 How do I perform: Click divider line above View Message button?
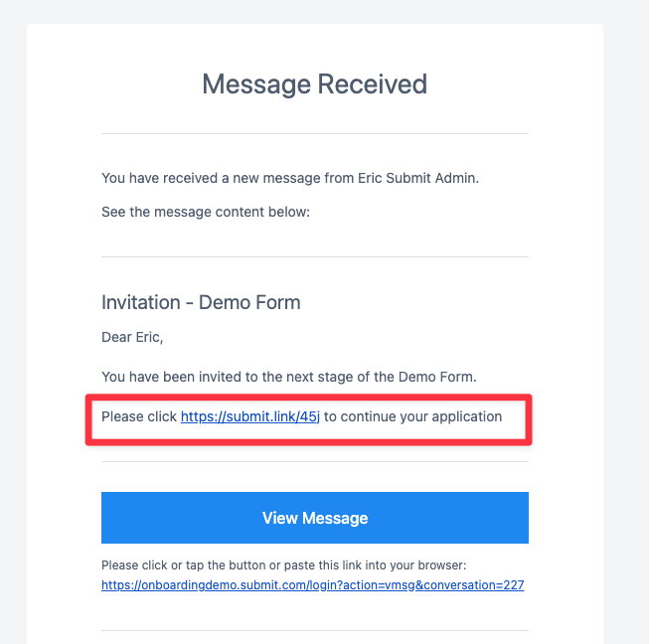[x=315, y=461]
